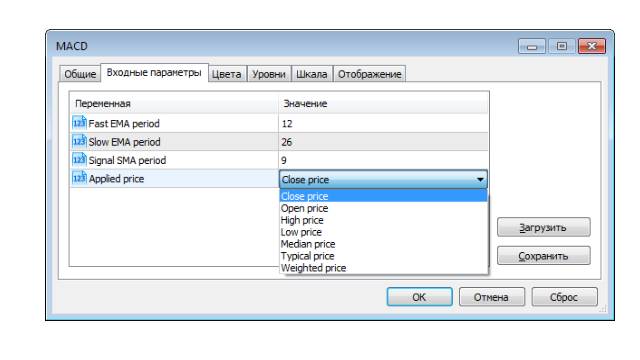Open the Шкала tab
The height and width of the screenshot is (360, 640).
click(311, 74)
